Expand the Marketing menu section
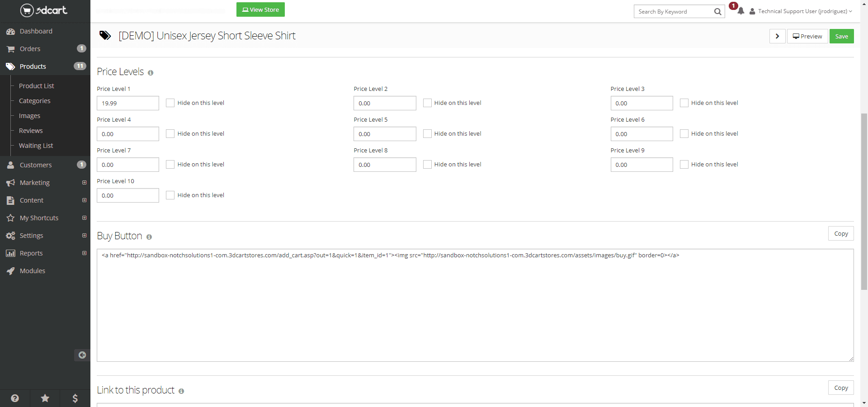 [84, 183]
